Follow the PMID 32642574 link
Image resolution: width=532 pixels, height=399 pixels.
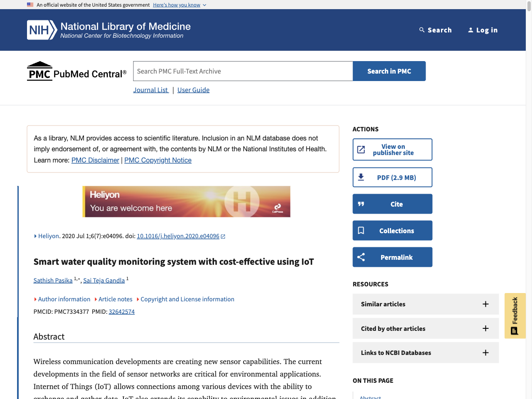tap(121, 311)
